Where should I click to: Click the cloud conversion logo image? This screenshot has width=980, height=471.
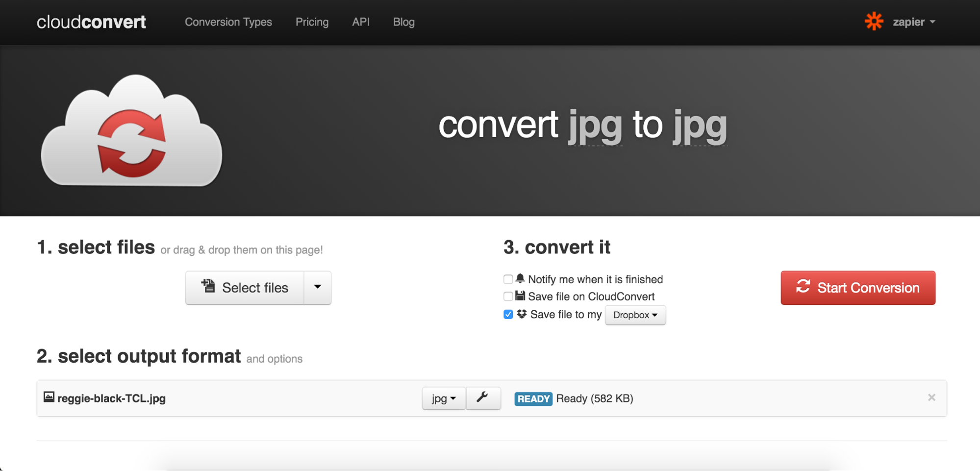tap(131, 131)
